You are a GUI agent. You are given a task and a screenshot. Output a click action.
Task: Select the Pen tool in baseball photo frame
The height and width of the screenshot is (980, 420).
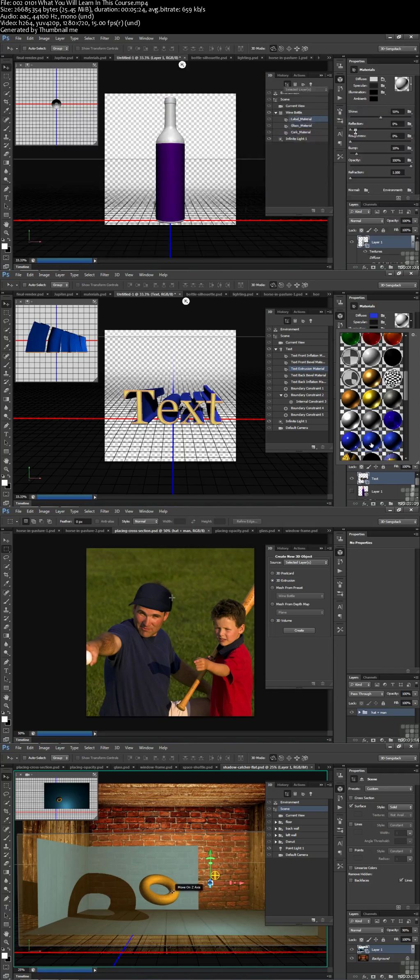click(x=6, y=662)
